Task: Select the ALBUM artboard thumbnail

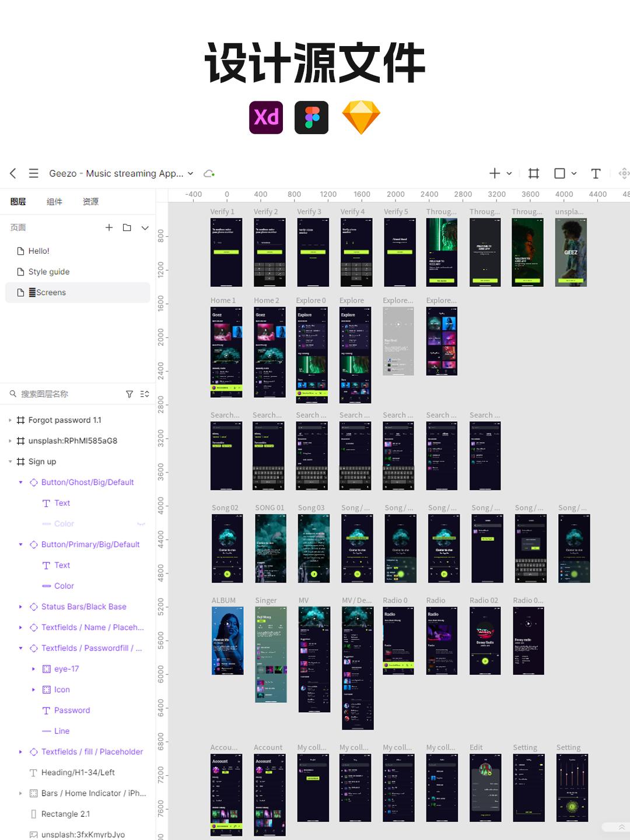Action: [227, 640]
